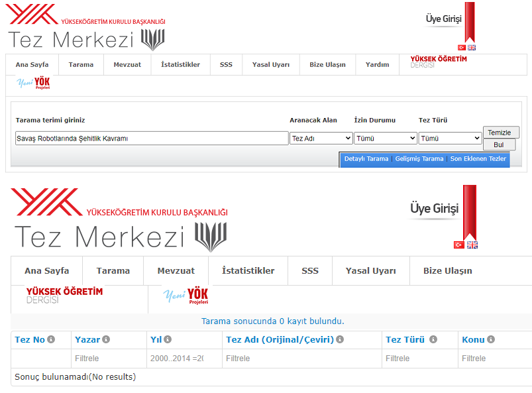Open the Son Eklenen Tezler link

pos(478,159)
